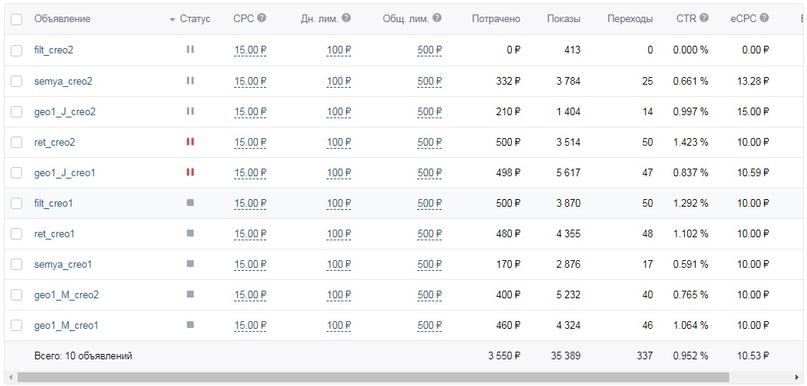807x386 pixels.
Task: Edit the 100 ₽ daily limit for semya_creo2
Action: click(x=339, y=81)
